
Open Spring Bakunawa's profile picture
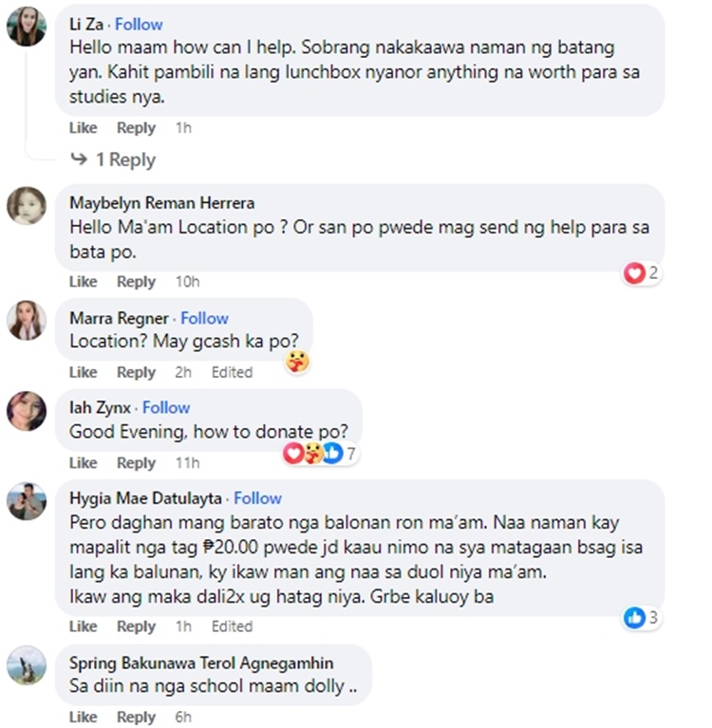pyautogui.click(x=27, y=665)
